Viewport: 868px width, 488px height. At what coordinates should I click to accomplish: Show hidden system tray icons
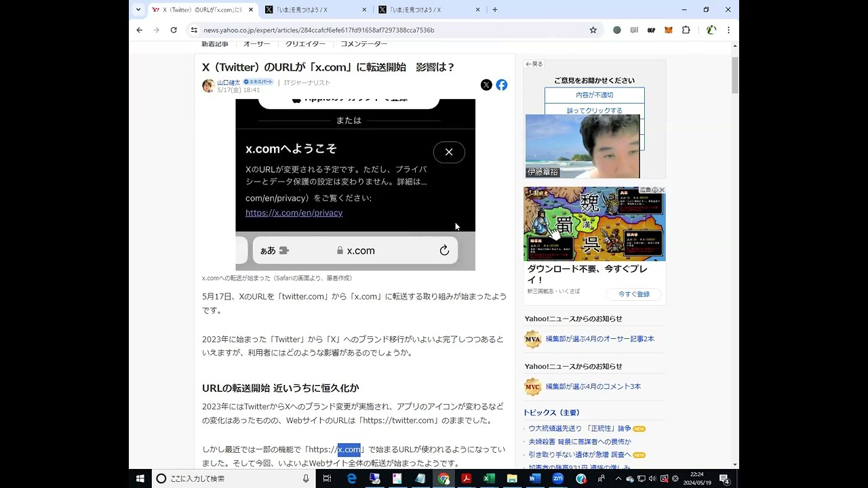(x=618, y=479)
